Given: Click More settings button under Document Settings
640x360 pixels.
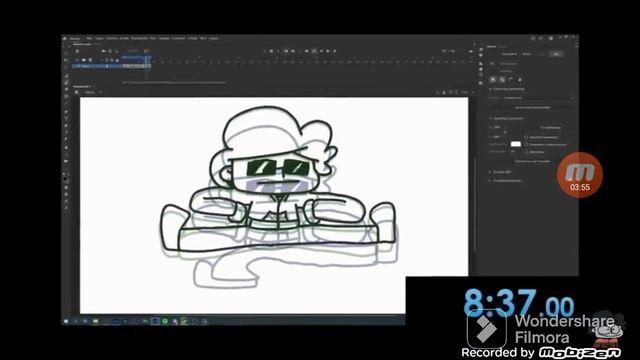Looking at the screenshot, I should click(532, 161).
